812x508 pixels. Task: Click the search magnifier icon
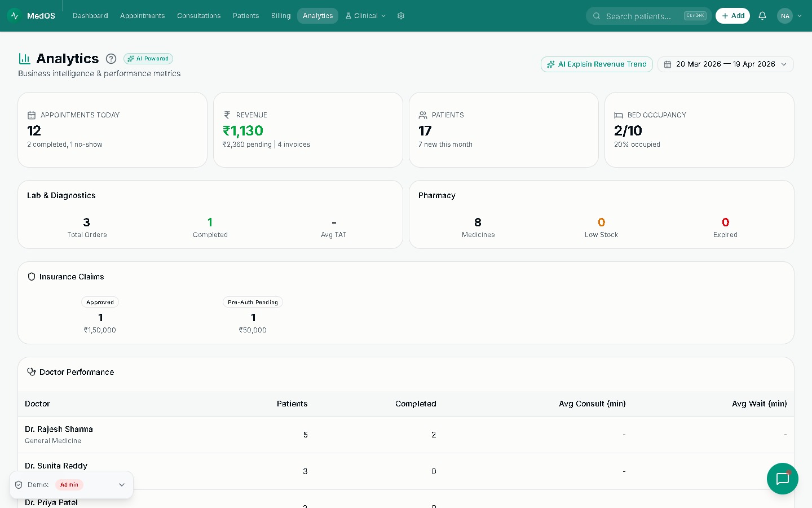pyautogui.click(x=597, y=16)
